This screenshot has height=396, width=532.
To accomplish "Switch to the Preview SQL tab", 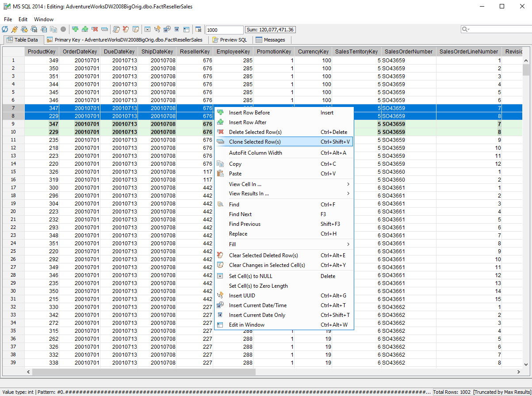I will tap(232, 40).
